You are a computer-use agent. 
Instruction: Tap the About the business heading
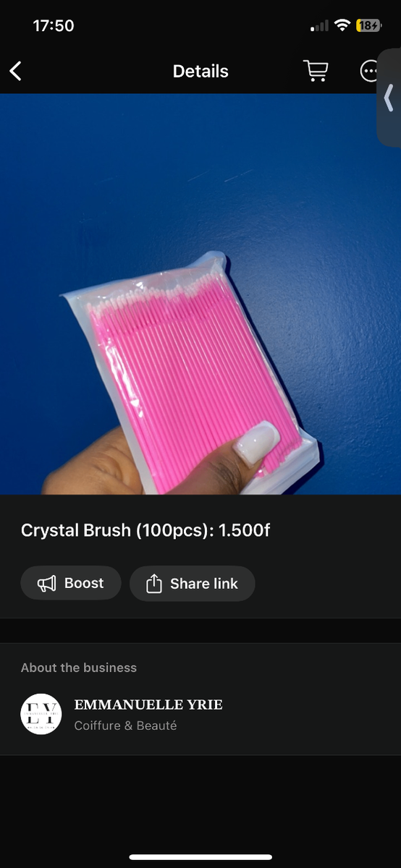tap(79, 668)
